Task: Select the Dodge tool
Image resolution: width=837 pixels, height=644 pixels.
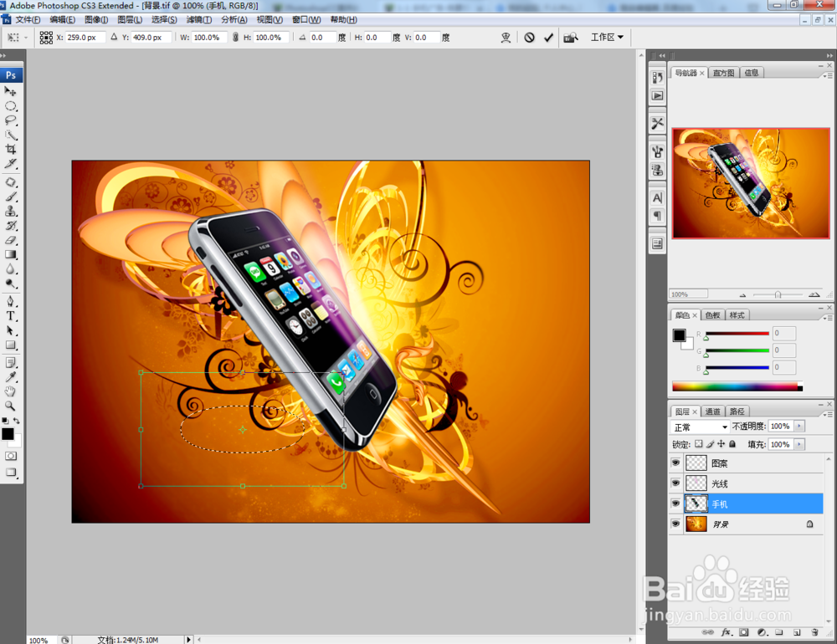Action: tap(10, 284)
